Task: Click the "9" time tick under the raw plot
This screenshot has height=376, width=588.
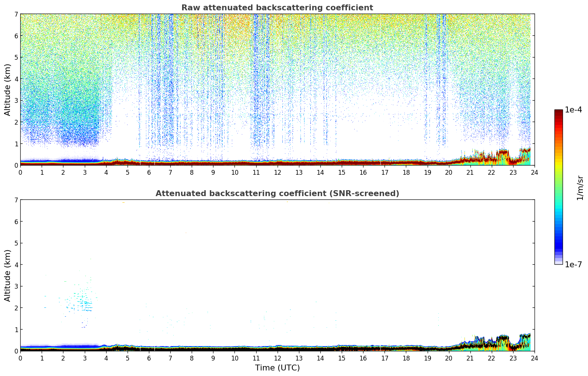Action: tap(213, 172)
